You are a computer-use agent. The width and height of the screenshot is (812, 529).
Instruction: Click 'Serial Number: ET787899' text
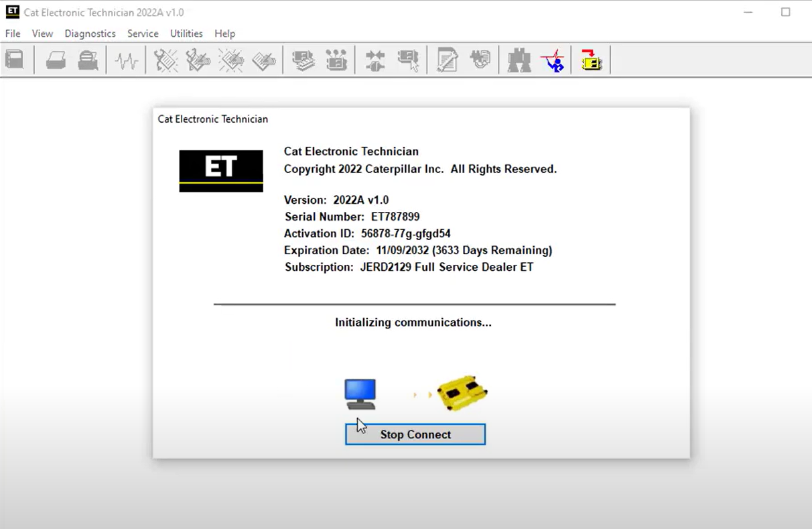tap(352, 217)
